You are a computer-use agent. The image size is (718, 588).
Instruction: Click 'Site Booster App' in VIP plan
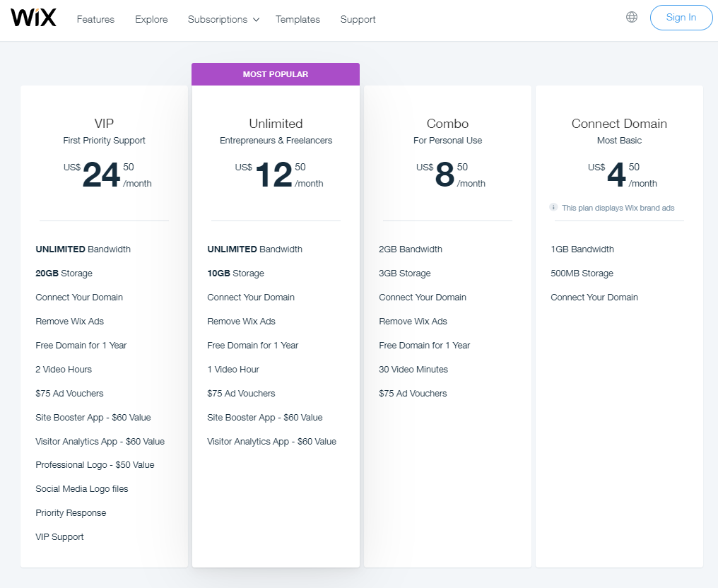[x=93, y=417]
